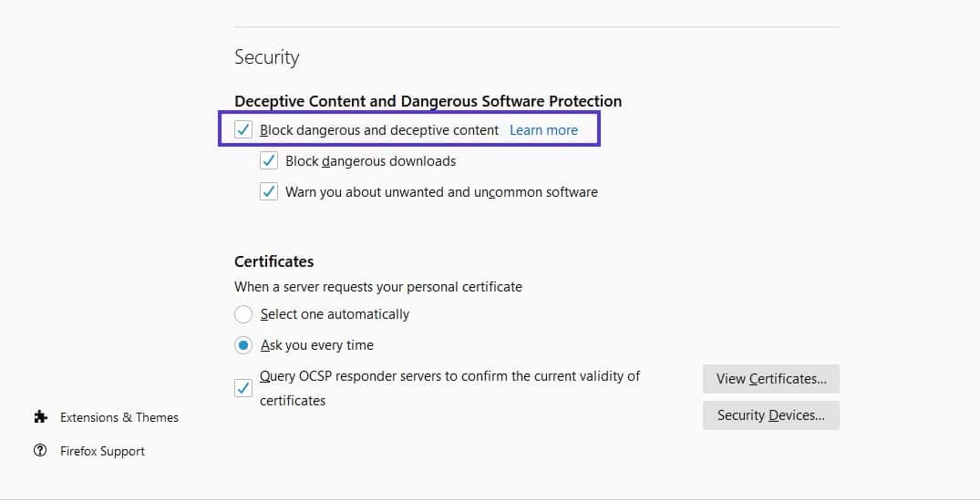
Task: Choose the Select one automatically radio button
Action: click(243, 314)
